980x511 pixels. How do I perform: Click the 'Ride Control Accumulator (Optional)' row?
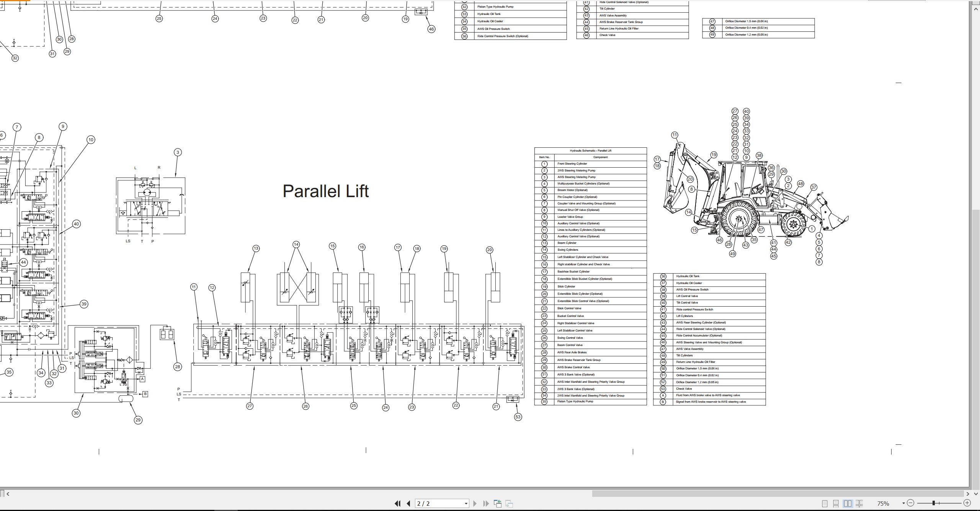[x=709, y=336]
